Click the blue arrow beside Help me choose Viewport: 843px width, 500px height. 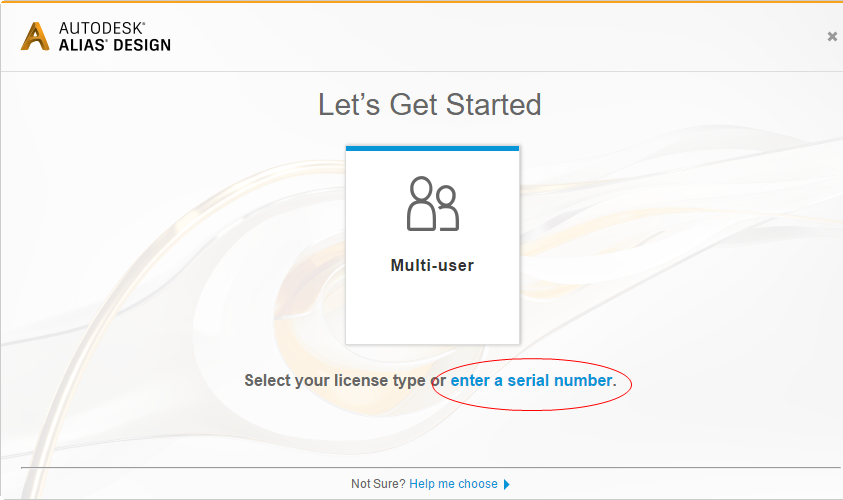507,484
